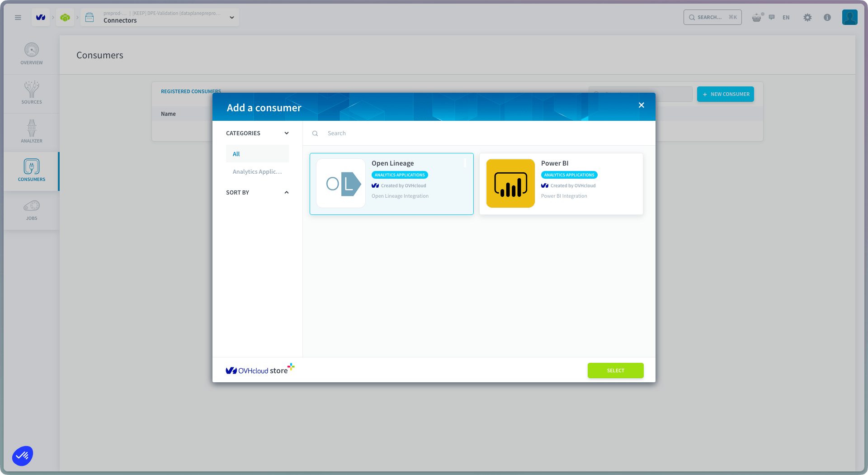Open settings gear icon
868x475 pixels.
[807, 18]
